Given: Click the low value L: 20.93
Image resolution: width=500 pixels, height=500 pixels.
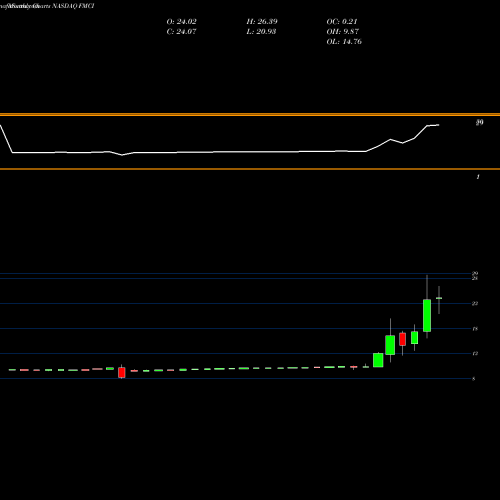Looking at the screenshot, I should [261, 32].
